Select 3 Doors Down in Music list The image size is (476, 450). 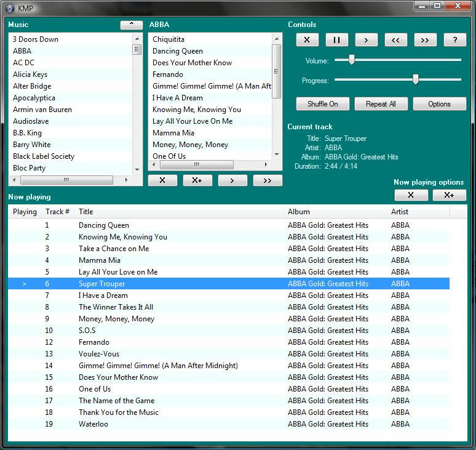pos(71,39)
